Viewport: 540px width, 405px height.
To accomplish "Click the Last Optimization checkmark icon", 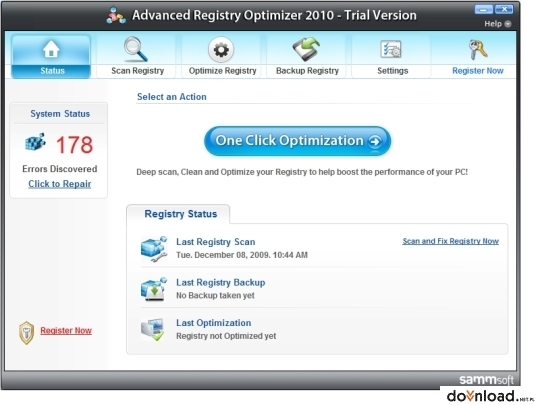I will [x=153, y=330].
